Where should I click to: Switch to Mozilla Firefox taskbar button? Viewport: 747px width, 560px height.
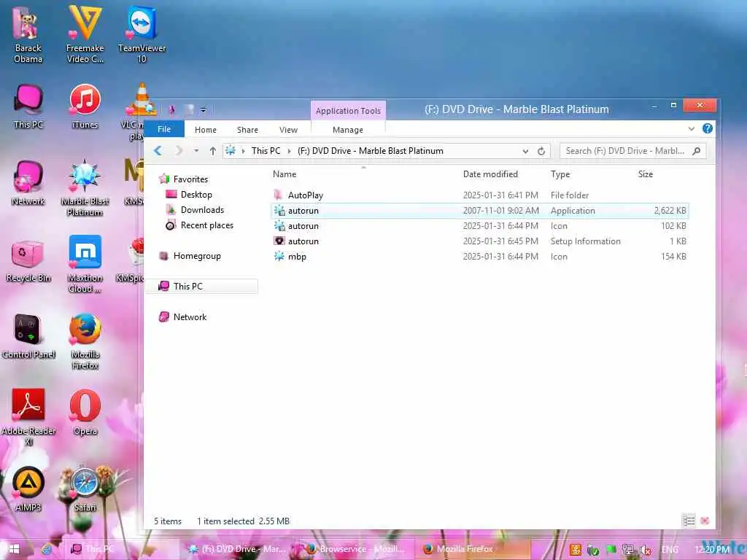(x=472, y=549)
